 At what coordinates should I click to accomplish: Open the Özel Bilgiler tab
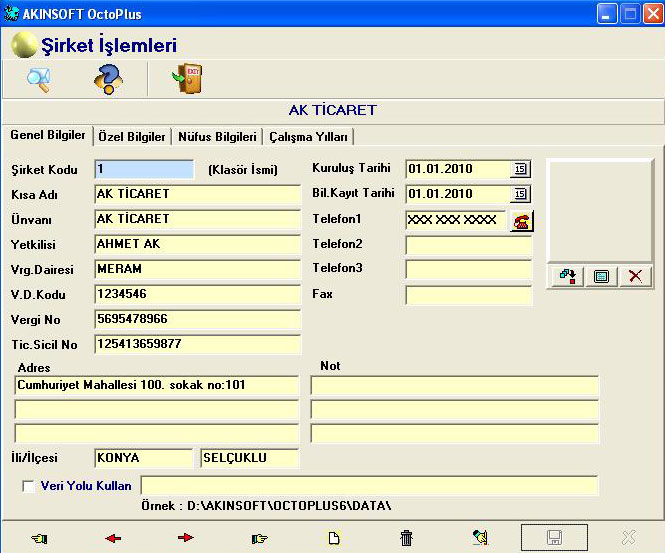[x=131, y=137]
